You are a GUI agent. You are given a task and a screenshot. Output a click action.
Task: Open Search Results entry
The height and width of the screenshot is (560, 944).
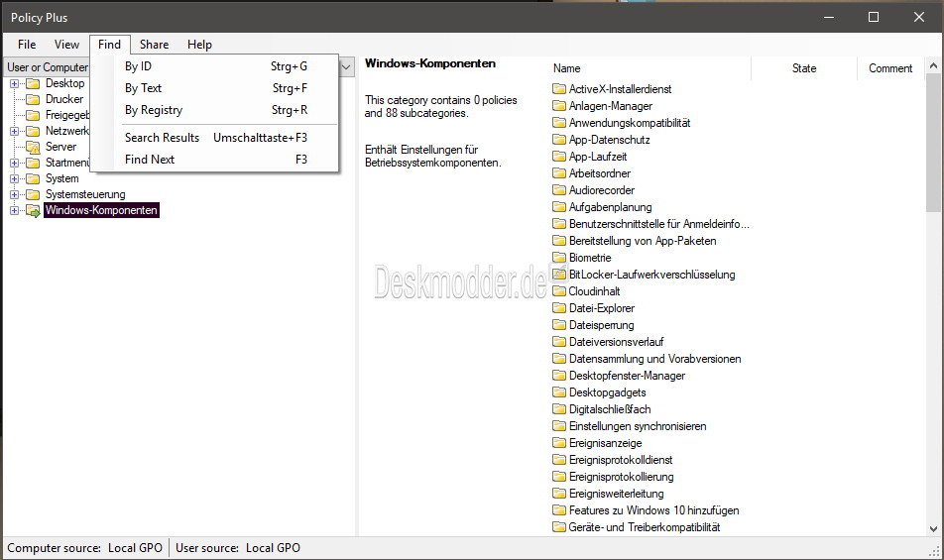coord(217,137)
